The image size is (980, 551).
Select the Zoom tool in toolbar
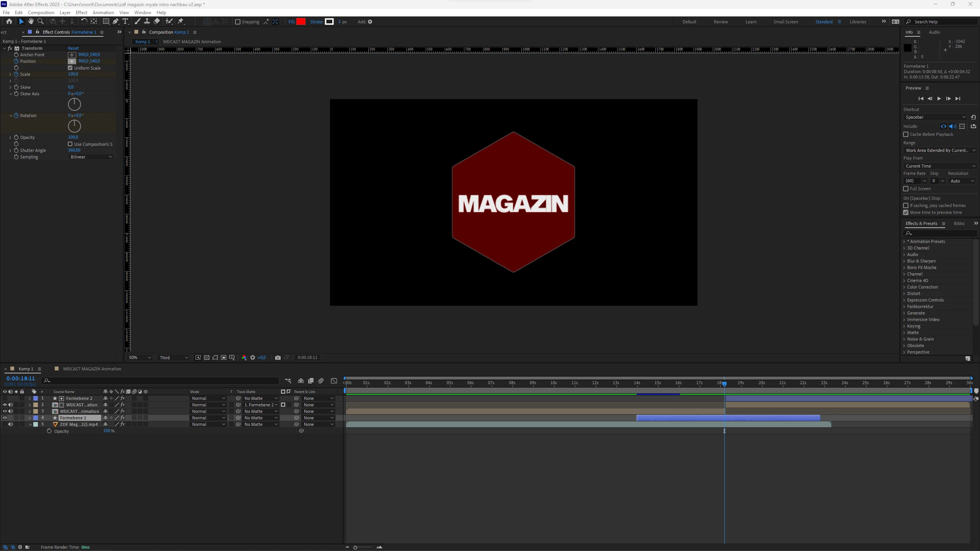coord(41,21)
